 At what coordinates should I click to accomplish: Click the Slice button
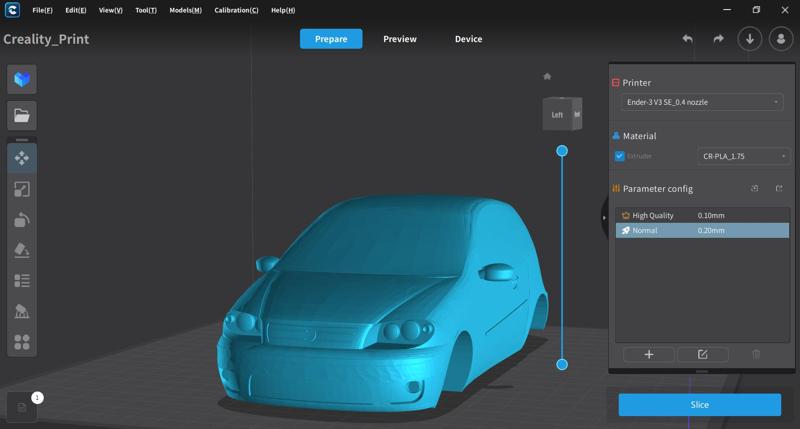(x=699, y=405)
